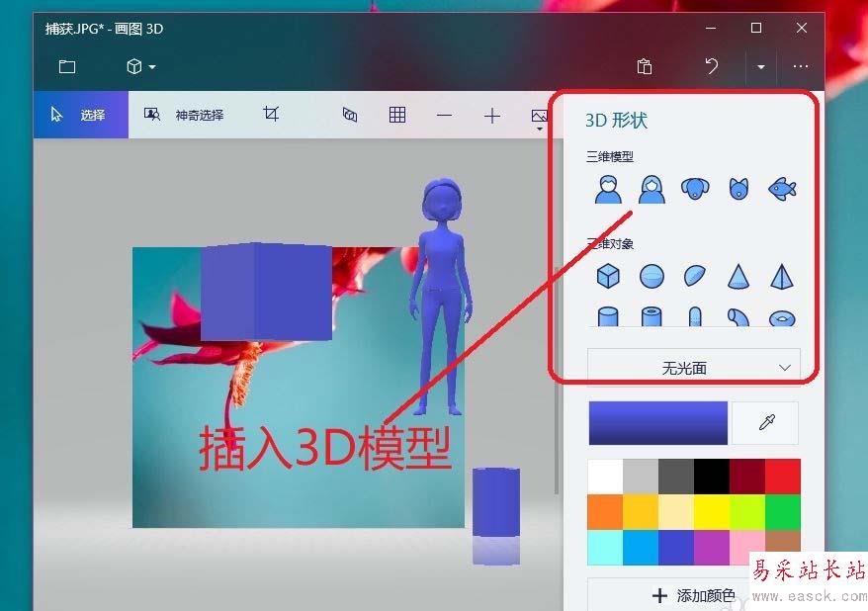The width and height of the screenshot is (868, 611).
Task: Click the current blue color preview
Action: tap(657, 423)
